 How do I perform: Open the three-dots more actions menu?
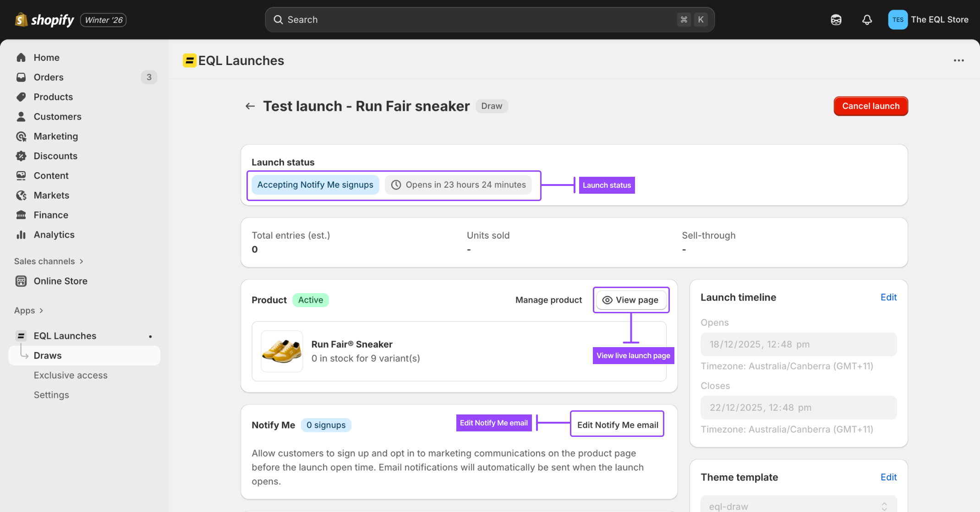coord(959,60)
